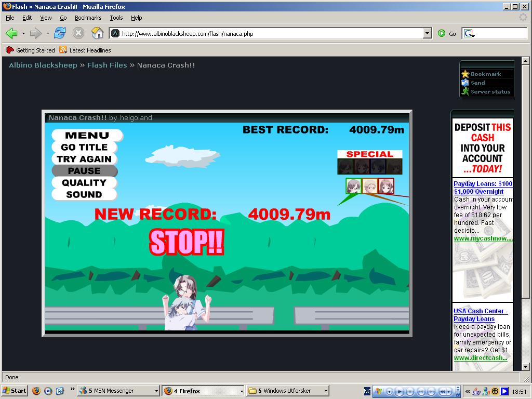Open the Bookmarks menu
Image resolution: width=532 pixels, height=399 pixels.
pos(88,18)
